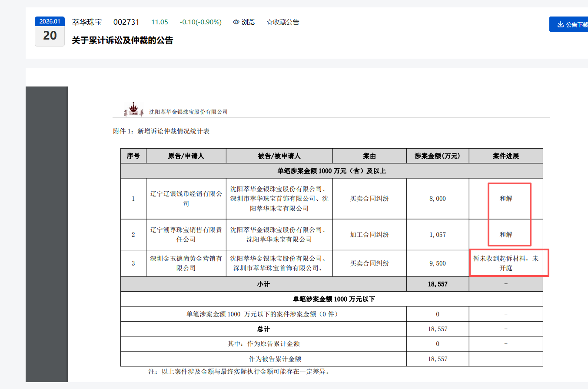Click the star 收藏公告 favorite link
This screenshot has height=389, width=588.
[x=283, y=22]
